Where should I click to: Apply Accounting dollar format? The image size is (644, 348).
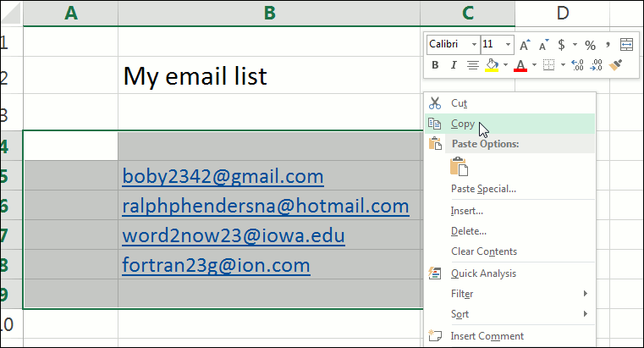click(561, 44)
